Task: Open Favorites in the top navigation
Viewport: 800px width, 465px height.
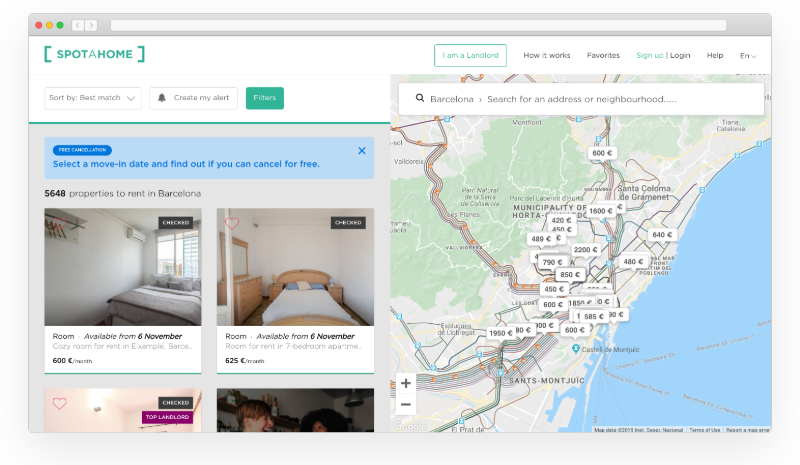Action: point(603,55)
